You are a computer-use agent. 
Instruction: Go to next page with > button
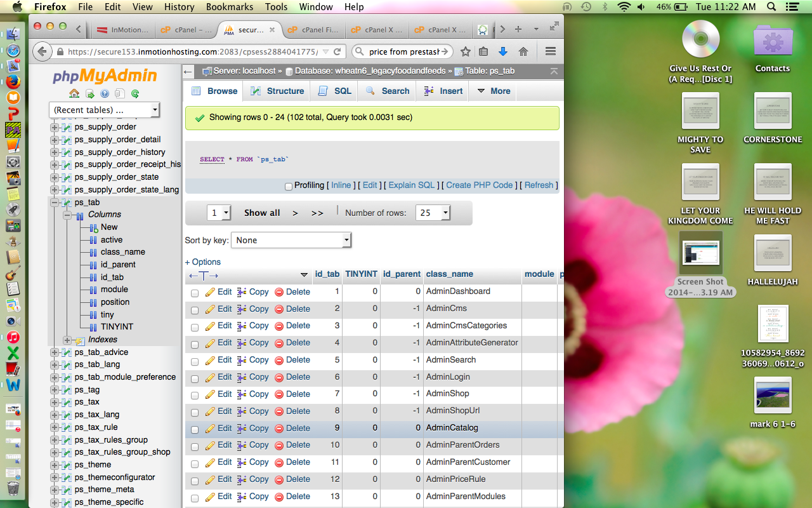(x=295, y=213)
